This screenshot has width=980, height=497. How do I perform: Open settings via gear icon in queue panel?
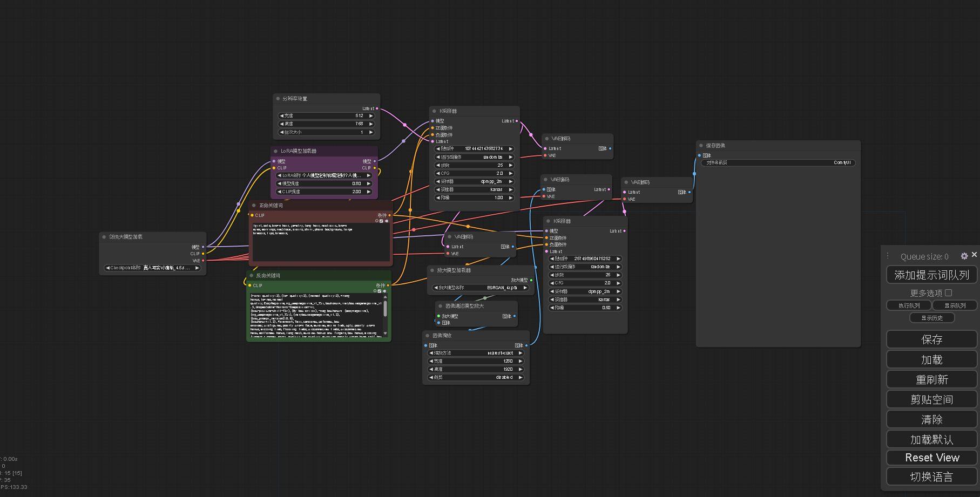pos(964,256)
